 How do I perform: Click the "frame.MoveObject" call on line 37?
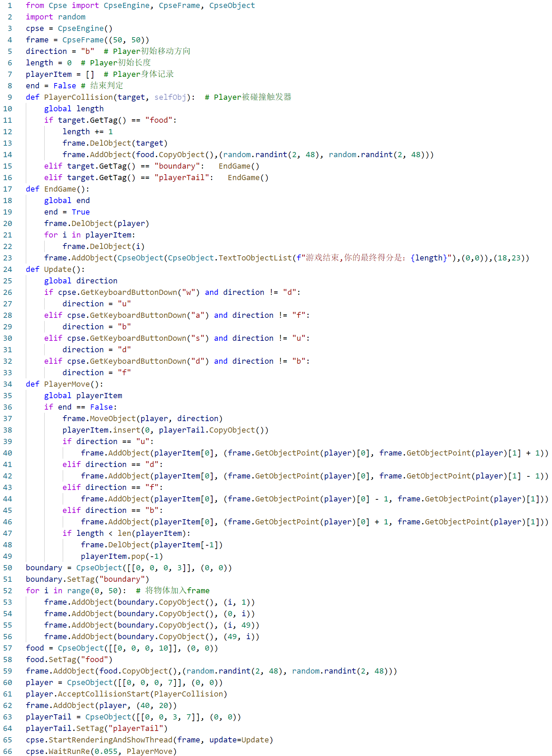click(99, 419)
